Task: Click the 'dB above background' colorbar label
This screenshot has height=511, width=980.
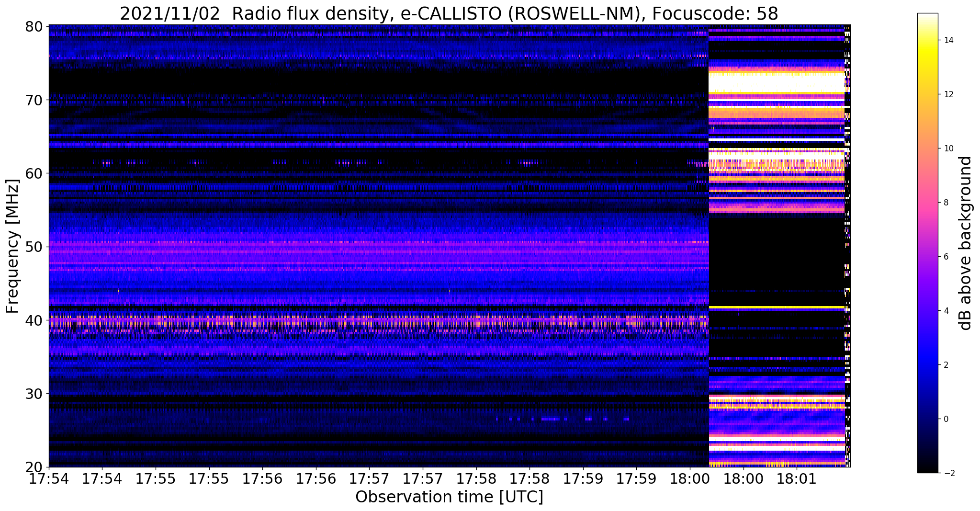Action: coord(965,243)
